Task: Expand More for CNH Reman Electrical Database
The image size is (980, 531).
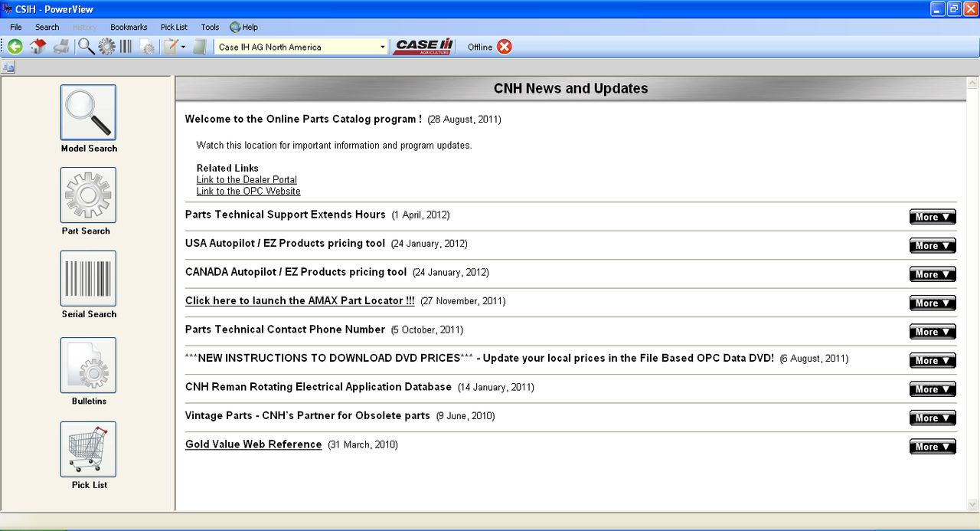Action: (933, 389)
